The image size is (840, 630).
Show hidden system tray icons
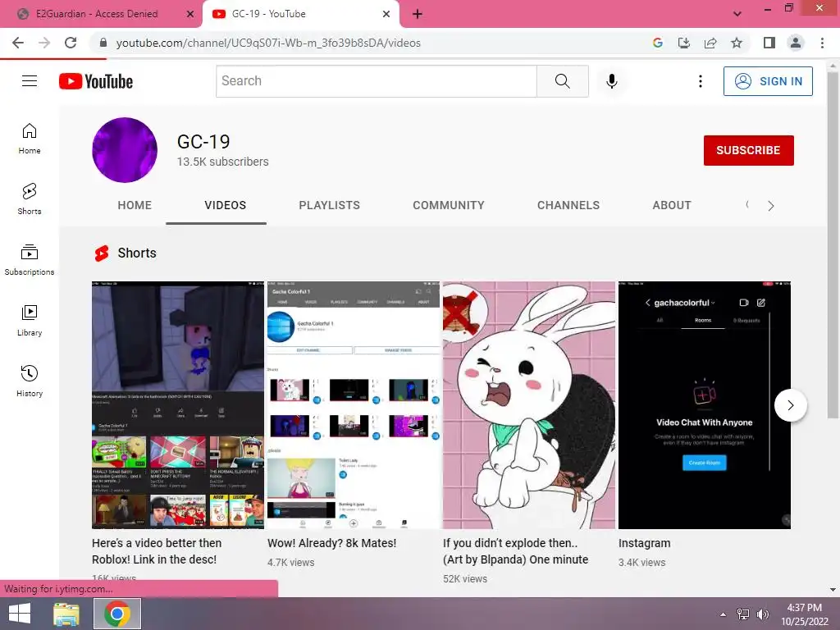click(724, 614)
